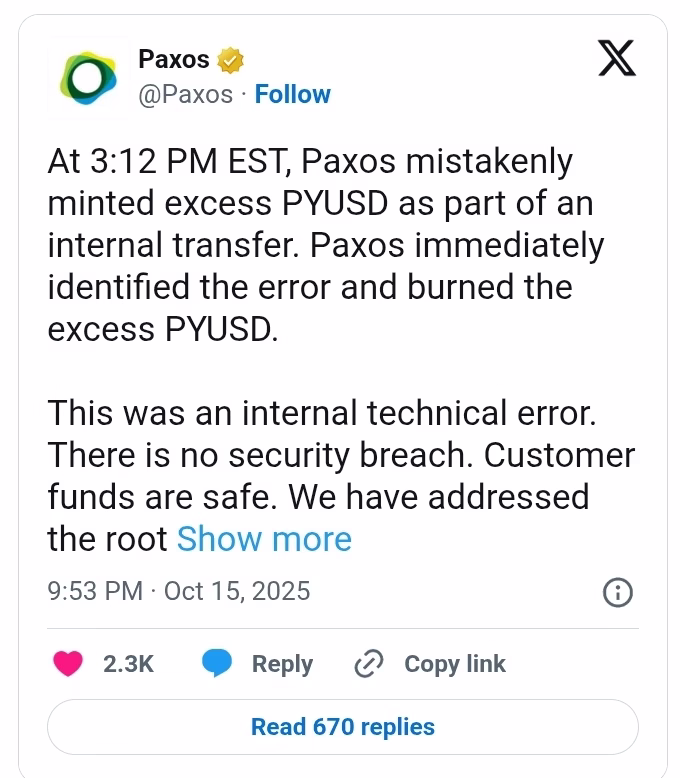This screenshot has height=778, width=680.
Task: Expand the post with Show more
Action: click(x=264, y=539)
